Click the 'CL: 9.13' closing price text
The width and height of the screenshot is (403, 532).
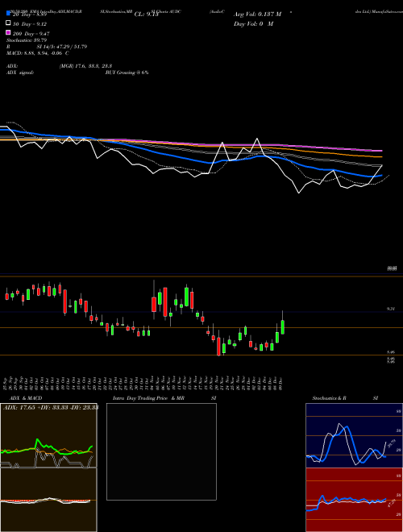point(146,15)
